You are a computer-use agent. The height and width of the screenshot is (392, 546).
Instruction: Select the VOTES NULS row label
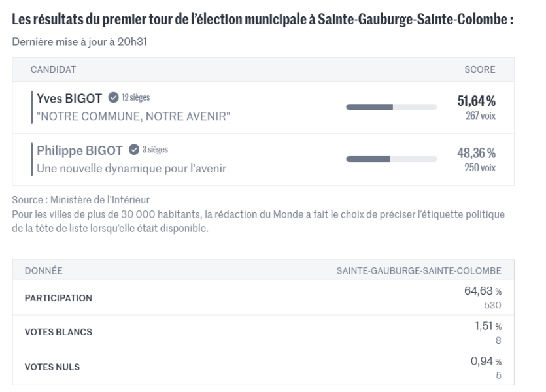tap(52, 367)
